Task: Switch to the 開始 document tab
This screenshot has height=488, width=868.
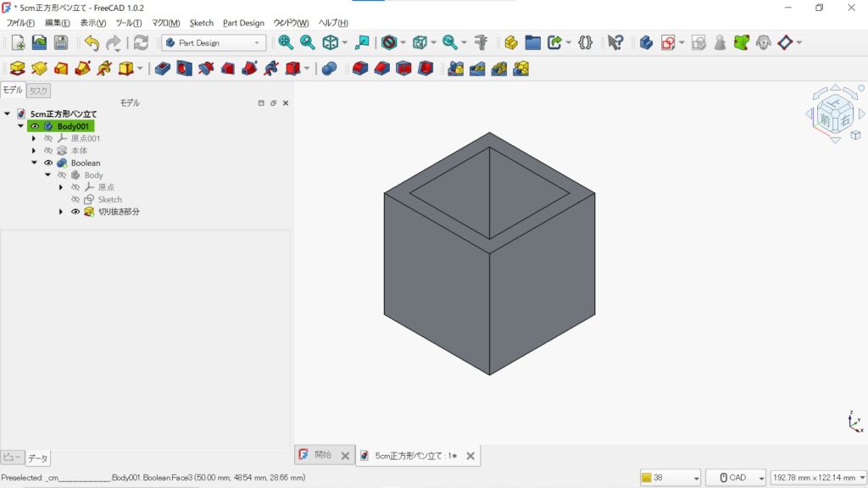Action: tap(322, 455)
